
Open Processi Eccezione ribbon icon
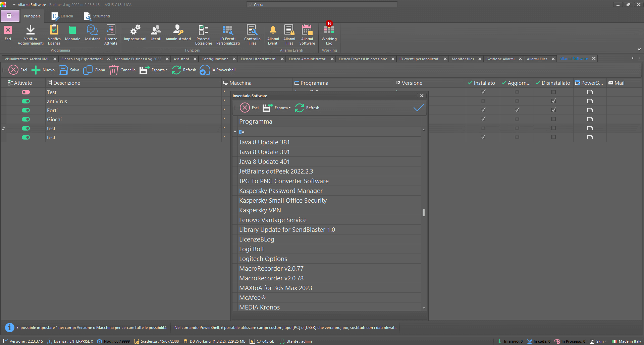pos(204,30)
